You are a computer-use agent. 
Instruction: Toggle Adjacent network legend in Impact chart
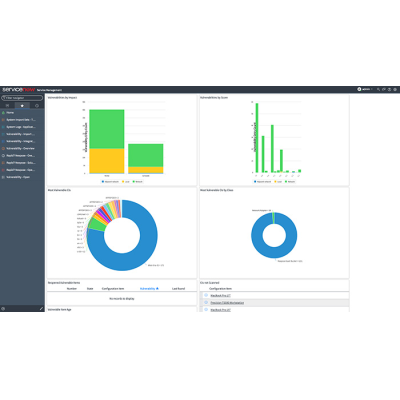pos(110,182)
